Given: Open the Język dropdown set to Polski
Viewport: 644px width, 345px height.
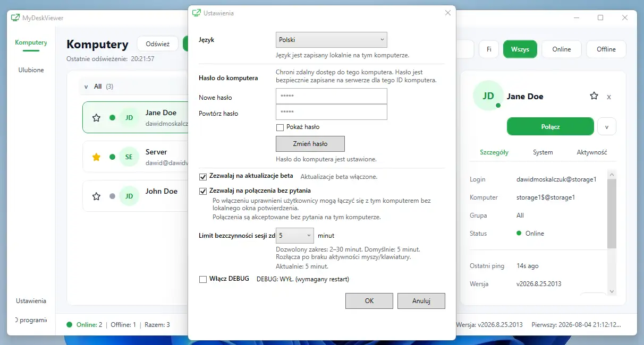Looking at the screenshot, I should tap(332, 40).
